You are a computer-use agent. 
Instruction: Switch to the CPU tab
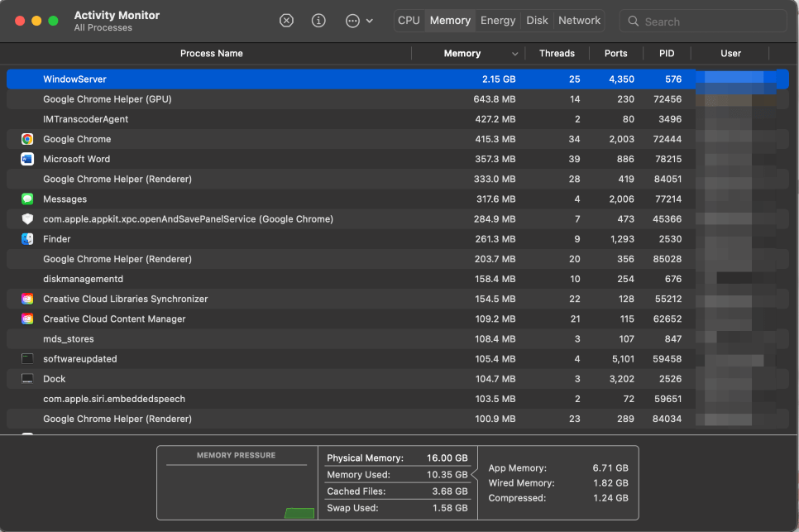click(409, 20)
